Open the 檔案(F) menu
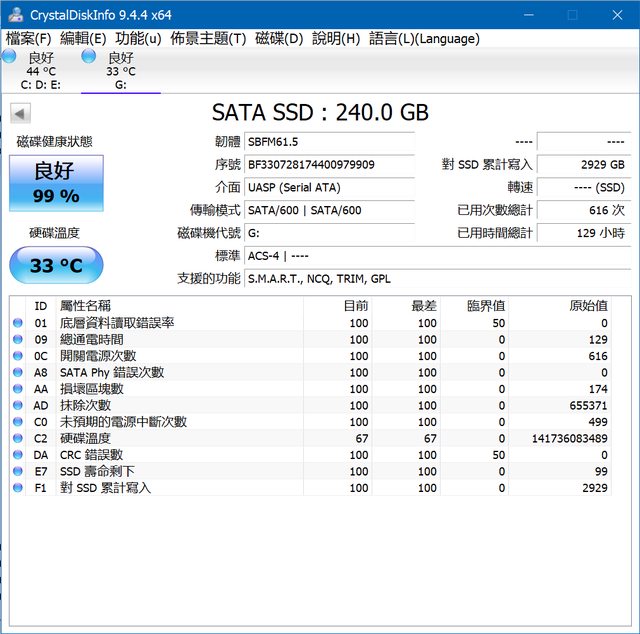 point(28,39)
